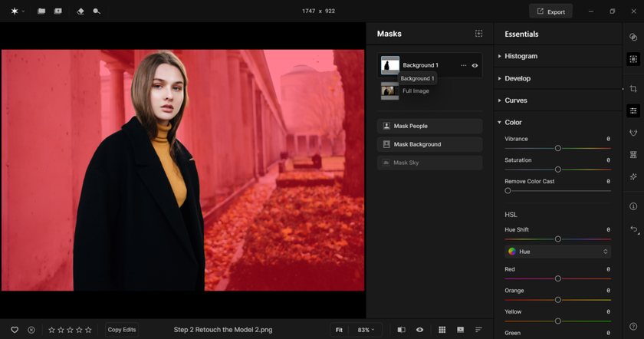Click Mask Sky button
644x339 pixels.
pos(429,163)
